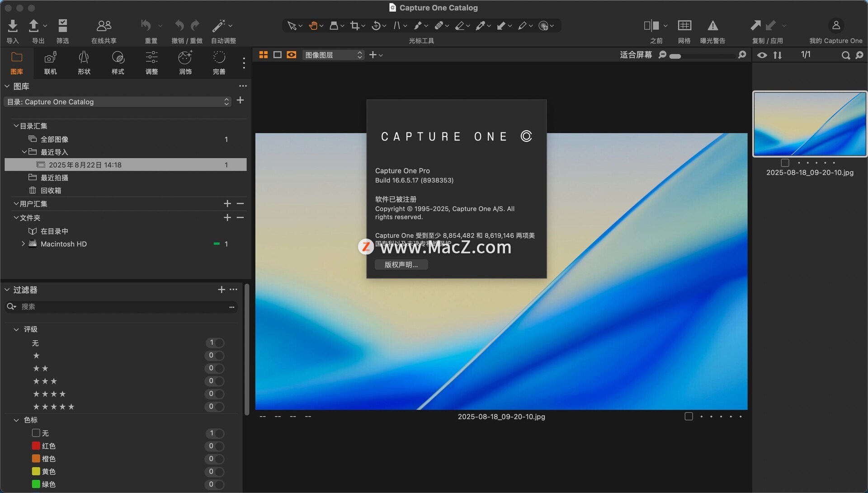Expand the Macintosh HD folder
This screenshot has width=868, height=493.
coord(23,244)
